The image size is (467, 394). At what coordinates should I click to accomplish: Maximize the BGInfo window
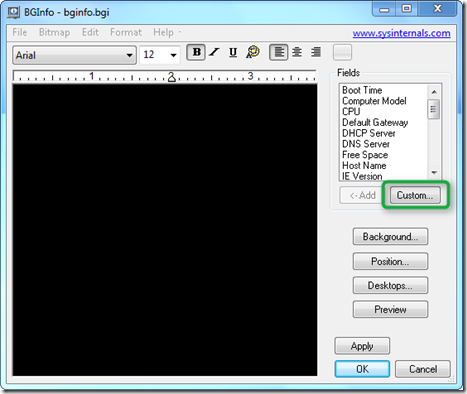(x=406, y=9)
